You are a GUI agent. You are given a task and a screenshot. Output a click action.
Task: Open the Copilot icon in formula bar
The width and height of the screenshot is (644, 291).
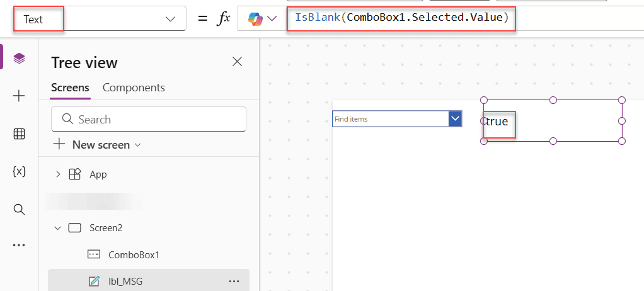255,18
